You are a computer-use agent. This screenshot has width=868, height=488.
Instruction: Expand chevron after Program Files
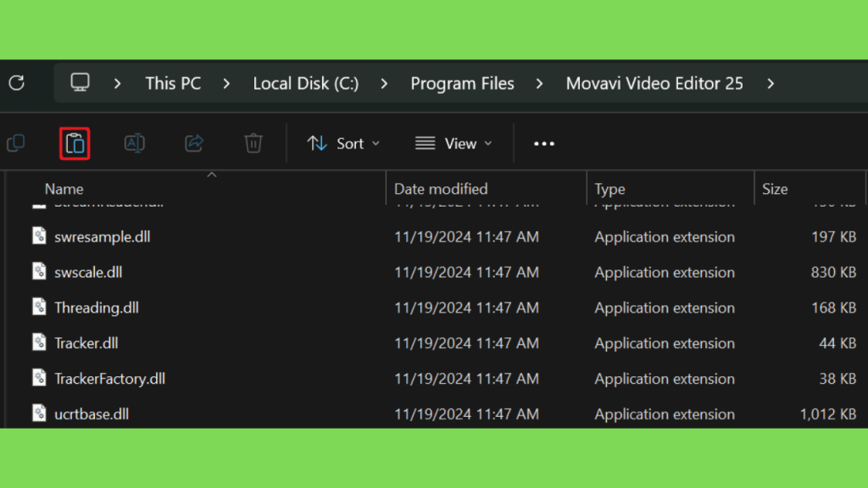click(x=540, y=84)
